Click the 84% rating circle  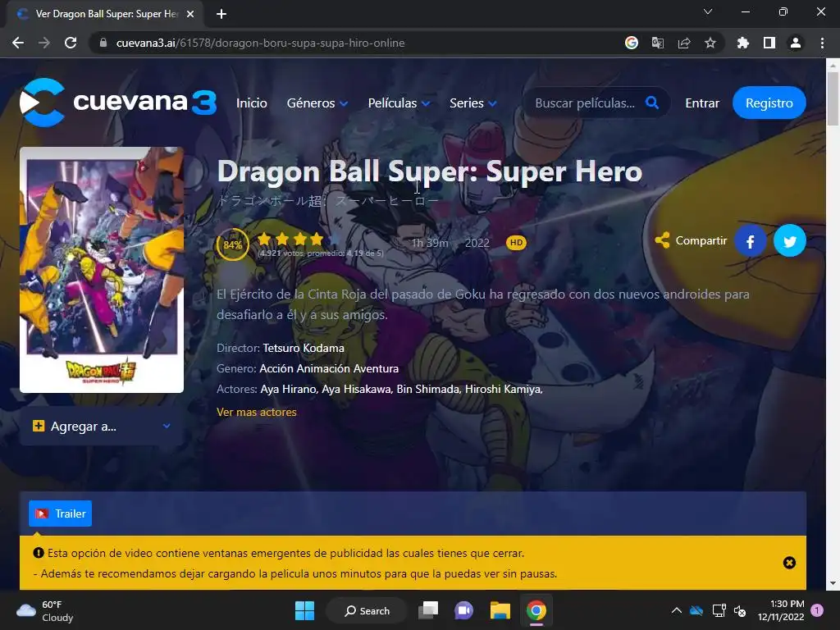tap(232, 244)
